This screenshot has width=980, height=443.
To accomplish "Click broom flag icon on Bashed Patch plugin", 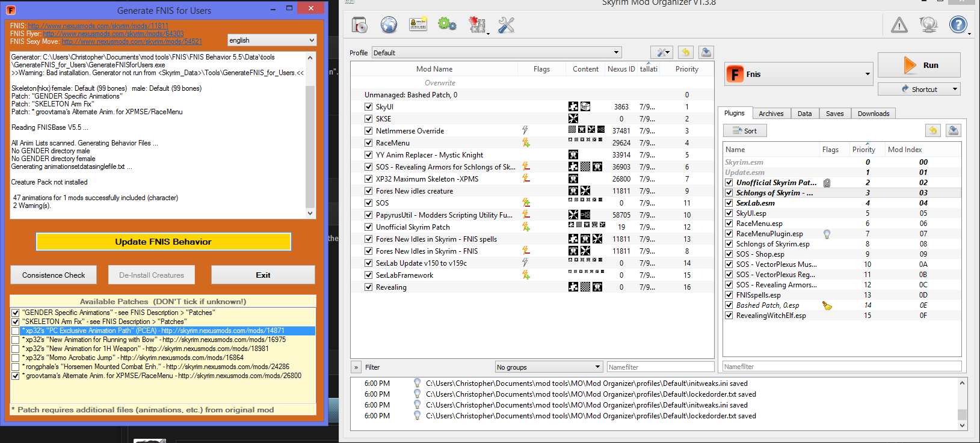I will point(827,305).
